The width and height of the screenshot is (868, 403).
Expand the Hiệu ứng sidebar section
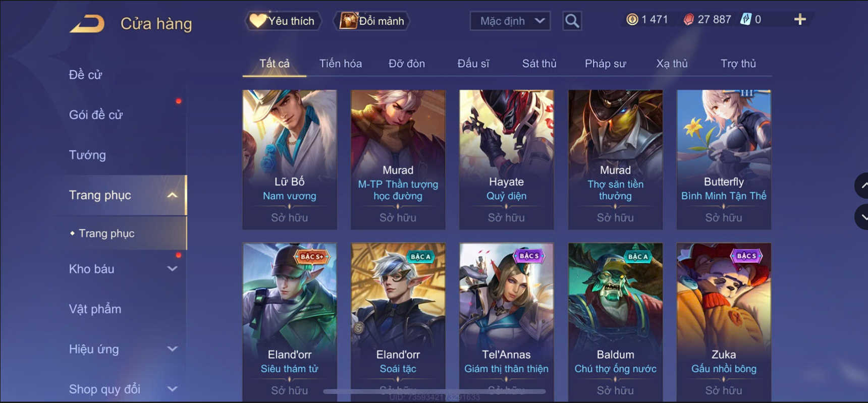point(172,349)
